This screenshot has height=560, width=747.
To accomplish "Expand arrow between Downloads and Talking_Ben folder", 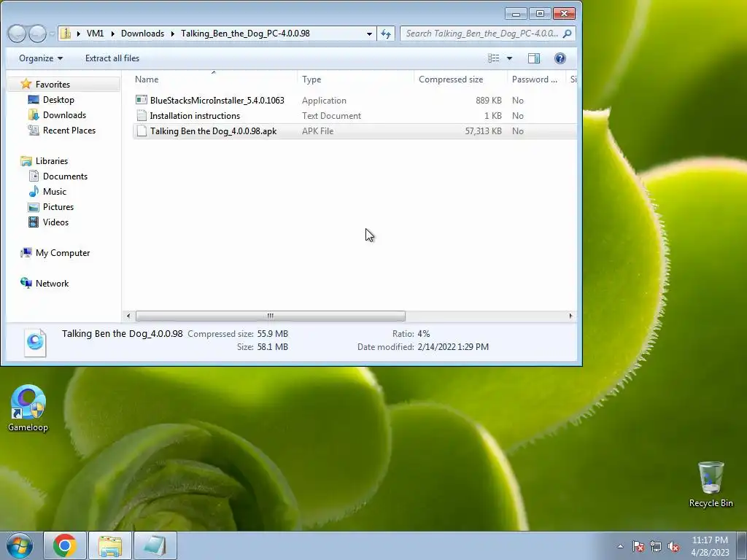I will 172,34.
